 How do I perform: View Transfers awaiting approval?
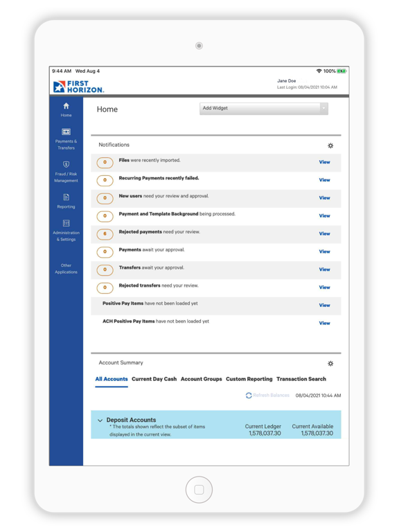pyautogui.click(x=324, y=269)
